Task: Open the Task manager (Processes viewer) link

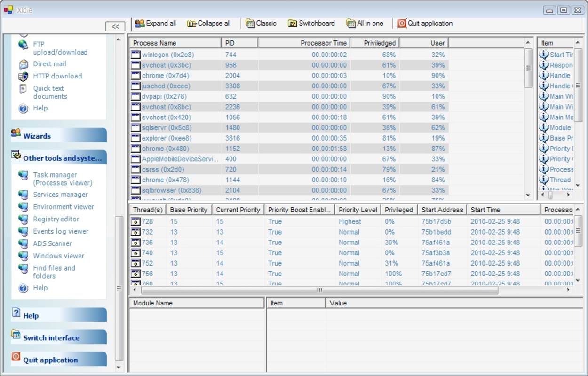Action: [63, 179]
